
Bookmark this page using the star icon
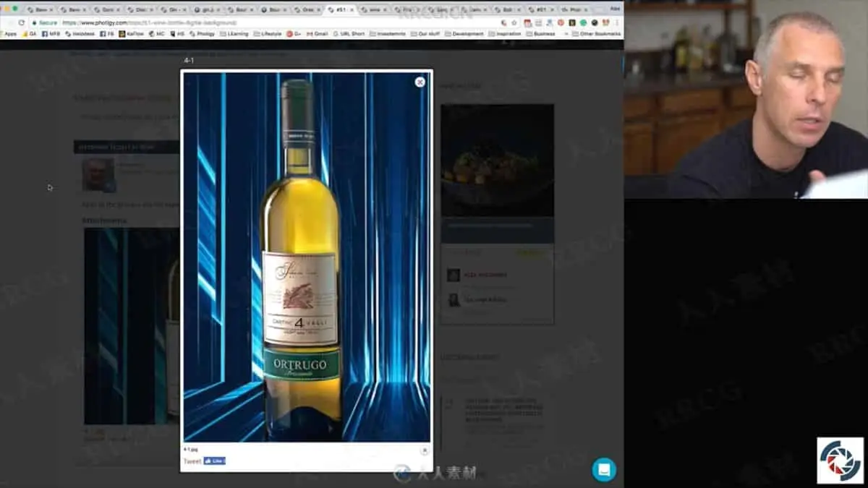pyautogui.click(x=514, y=22)
